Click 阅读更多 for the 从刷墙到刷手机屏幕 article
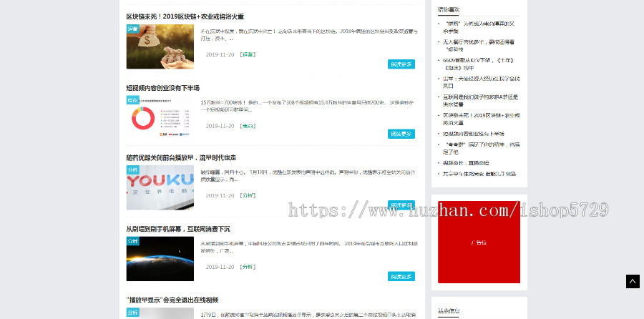Image resolution: width=644 pixels, height=319 pixels. [401, 276]
